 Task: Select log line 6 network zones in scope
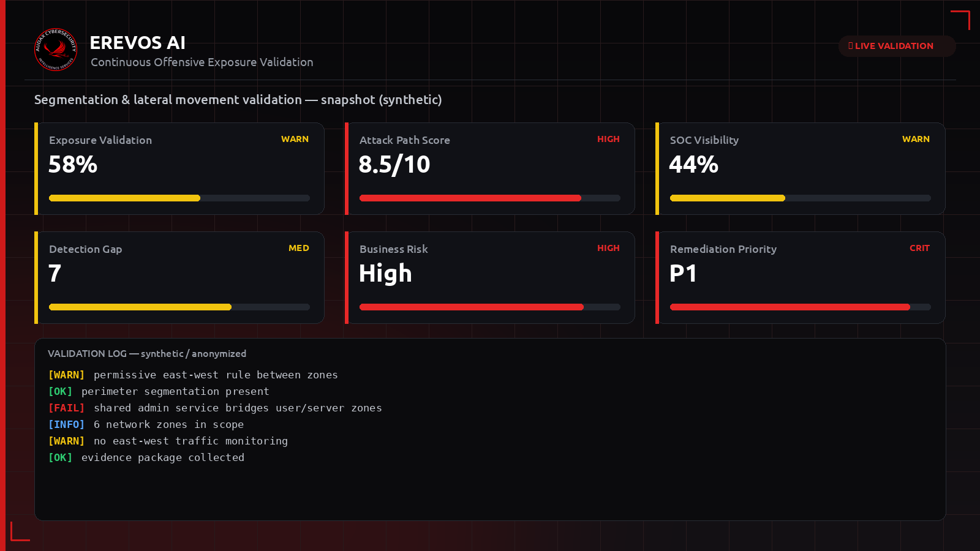[x=146, y=424]
